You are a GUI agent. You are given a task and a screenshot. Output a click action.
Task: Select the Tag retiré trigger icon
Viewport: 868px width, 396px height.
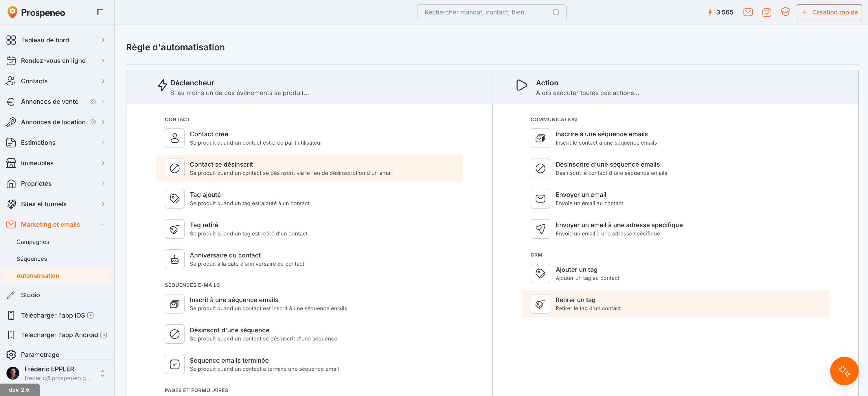pyautogui.click(x=174, y=229)
